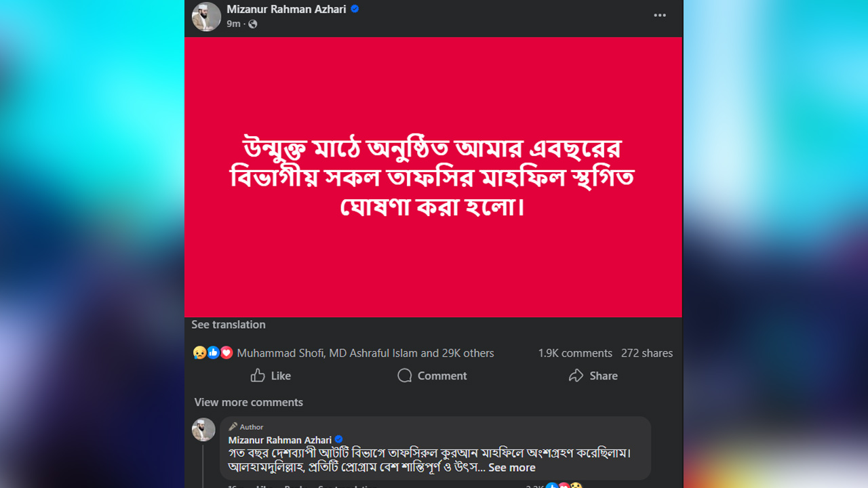Open See translation for the post
This screenshot has width=868, height=488.
click(x=228, y=325)
